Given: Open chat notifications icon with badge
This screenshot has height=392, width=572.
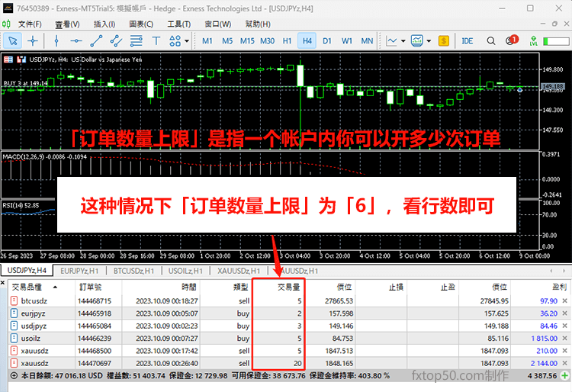Looking at the screenshot, I should tap(512, 40).
